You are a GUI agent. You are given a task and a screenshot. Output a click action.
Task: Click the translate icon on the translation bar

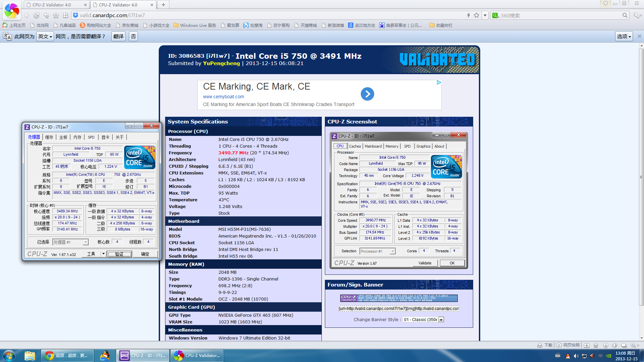pos(7,36)
